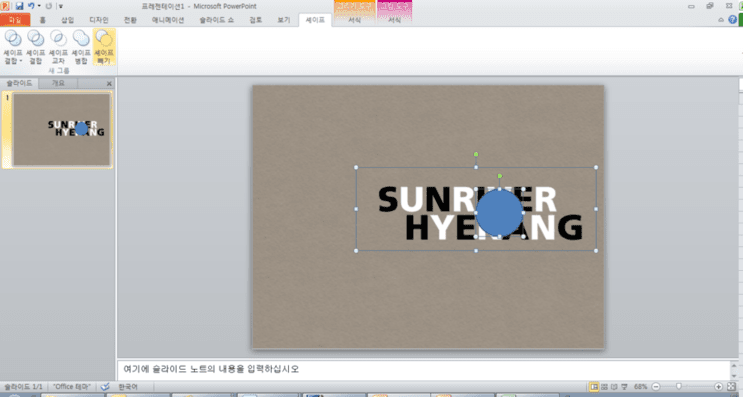Expand the first 셰이프 결합 dropdown arrow
Screen dimensions: 743x397
coord(21,61)
